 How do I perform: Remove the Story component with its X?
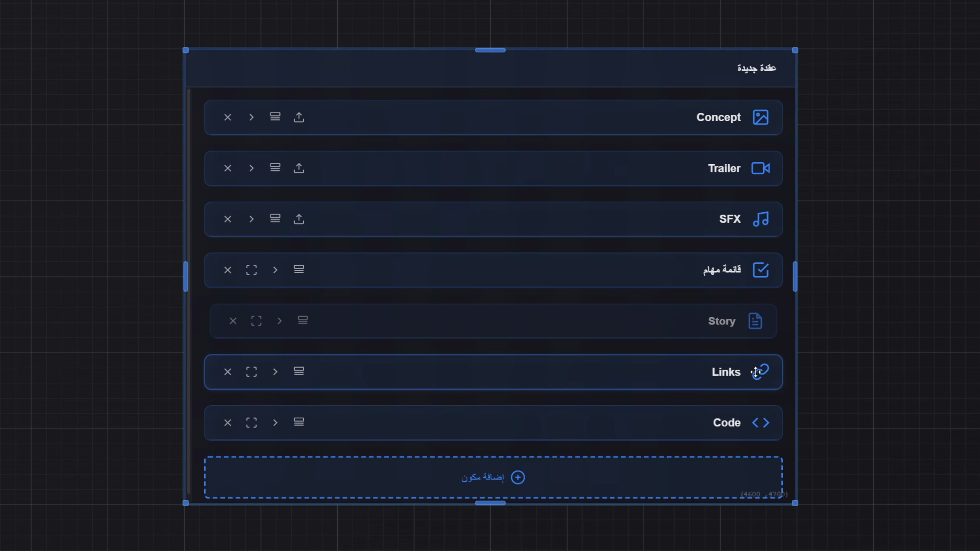click(233, 321)
